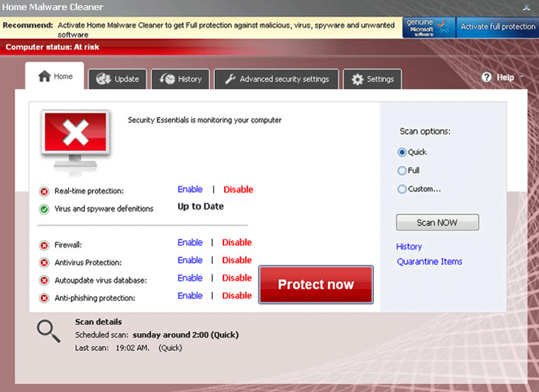Click the Scan NOW button
This screenshot has width=539, height=392.
(437, 223)
